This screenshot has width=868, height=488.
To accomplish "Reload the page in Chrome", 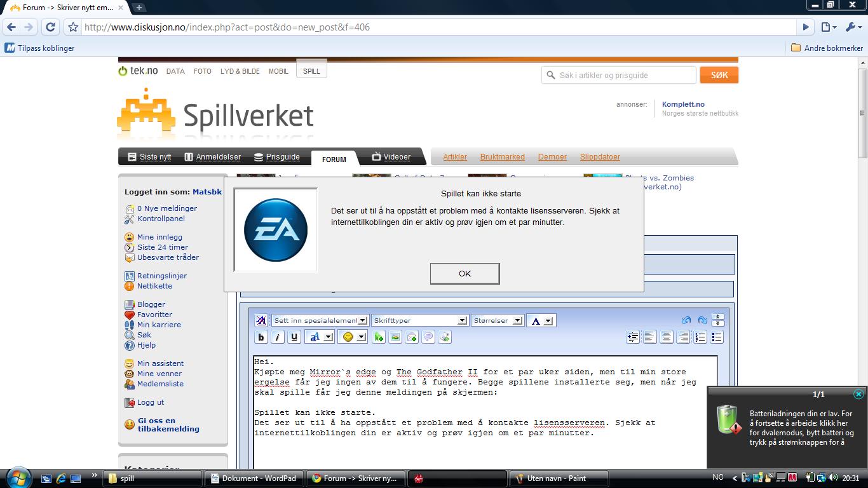I will (x=50, y=27).
